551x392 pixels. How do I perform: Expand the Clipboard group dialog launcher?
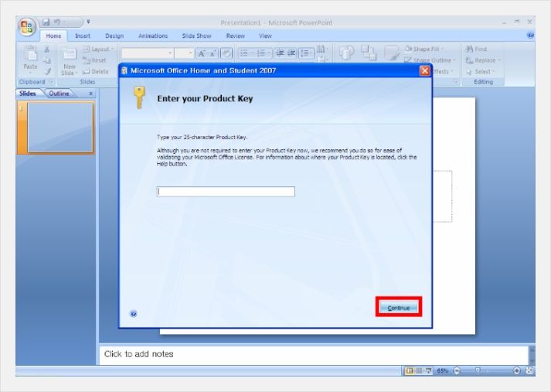point(51,81)
